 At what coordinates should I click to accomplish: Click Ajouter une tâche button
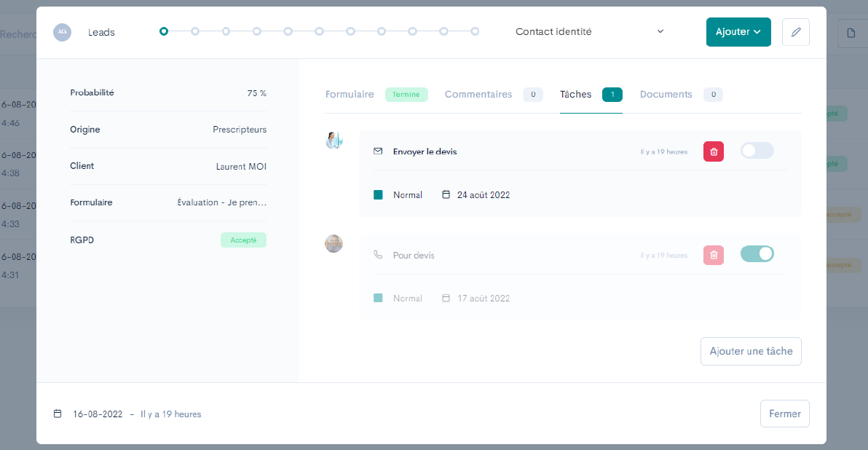pos(751,352)
